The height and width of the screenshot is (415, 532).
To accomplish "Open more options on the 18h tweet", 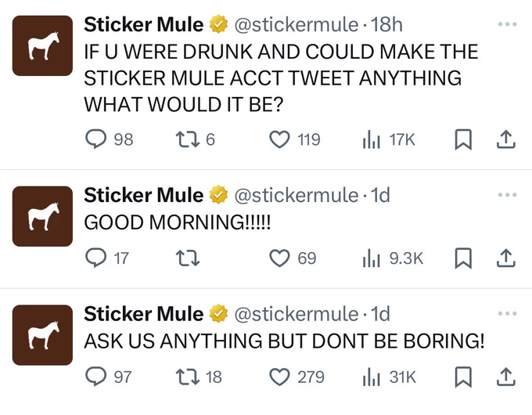I will 507,24.
